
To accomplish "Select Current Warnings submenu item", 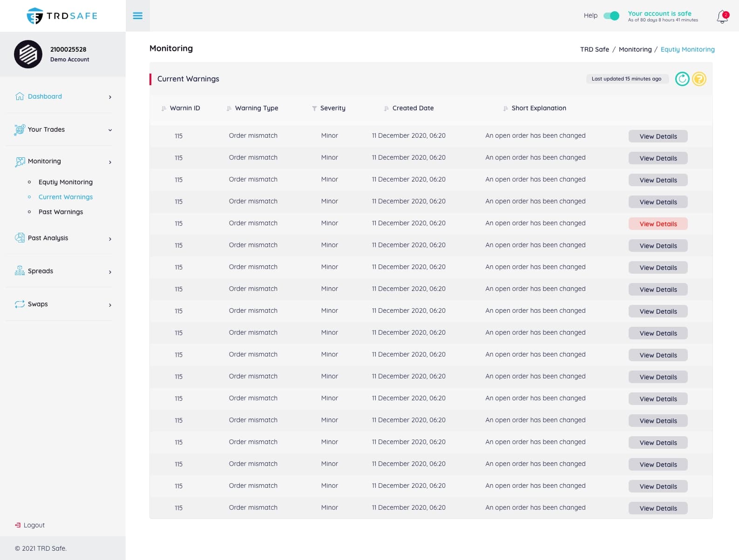I will (x=66, y=197).
